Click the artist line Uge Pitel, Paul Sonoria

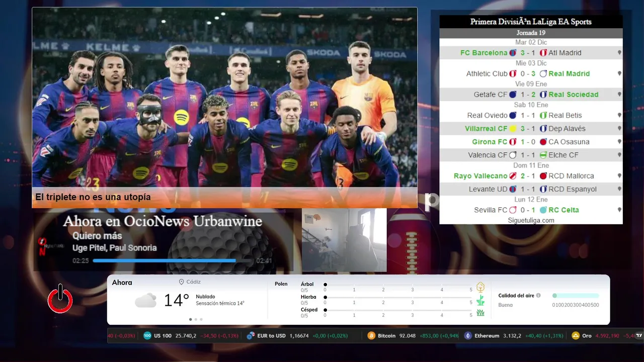click(115, 248)
